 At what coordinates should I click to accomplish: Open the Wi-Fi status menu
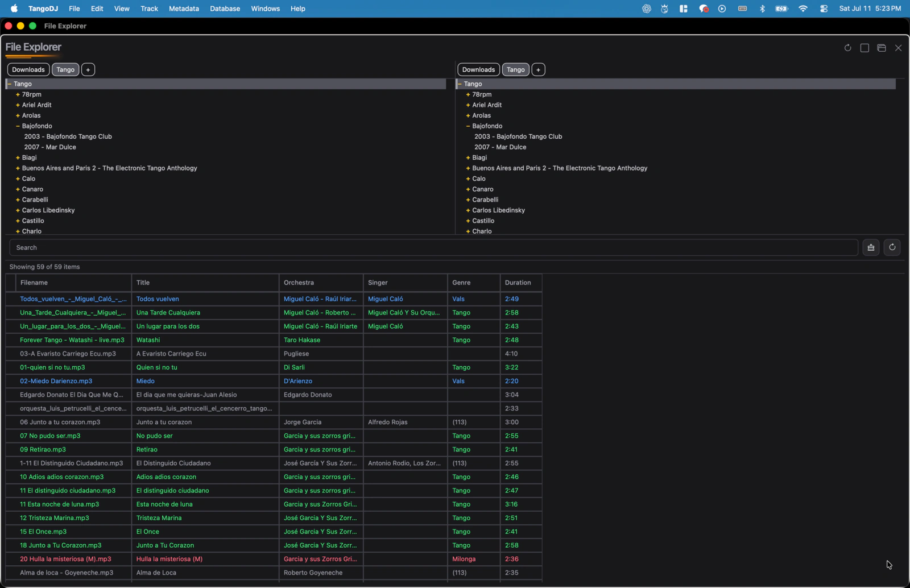tap(803, 9)
